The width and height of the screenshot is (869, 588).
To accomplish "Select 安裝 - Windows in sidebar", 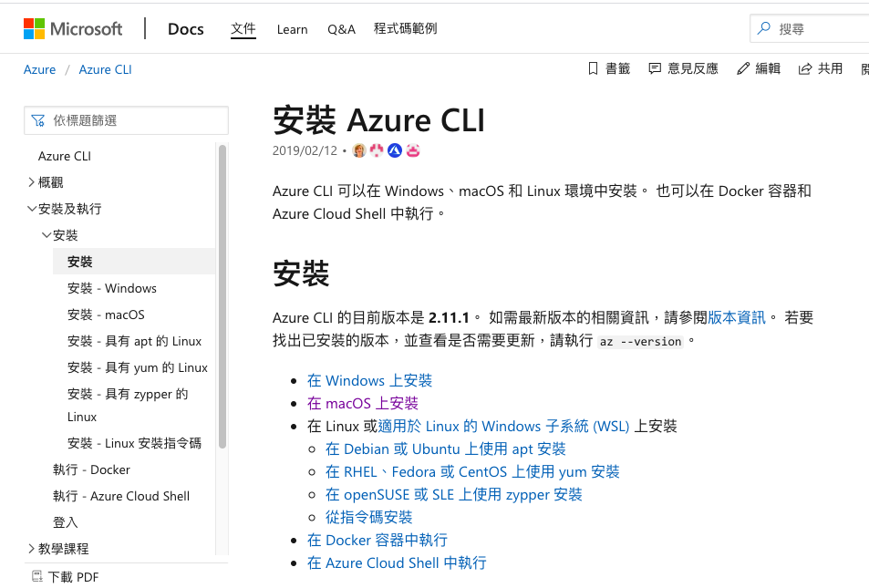I will (x=112, y=288).
